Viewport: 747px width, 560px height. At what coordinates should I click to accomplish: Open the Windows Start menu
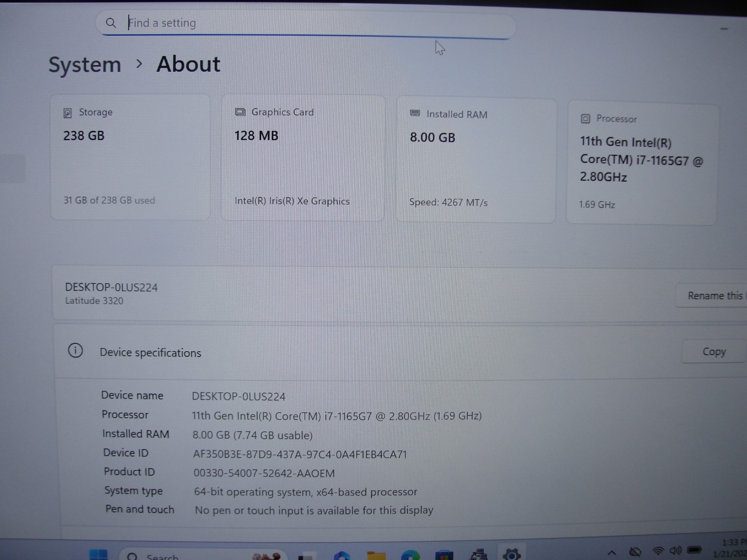pyautogui.click(x=98, y=555)
